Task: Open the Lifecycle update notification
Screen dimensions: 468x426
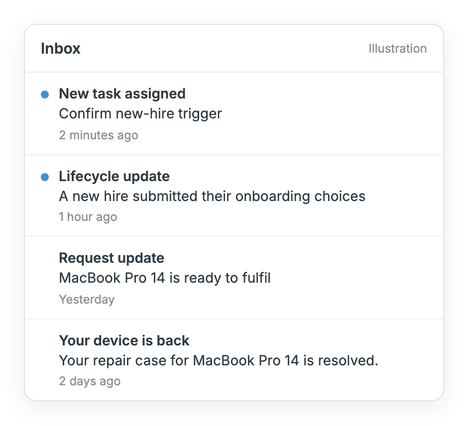Action: [234, 196]
